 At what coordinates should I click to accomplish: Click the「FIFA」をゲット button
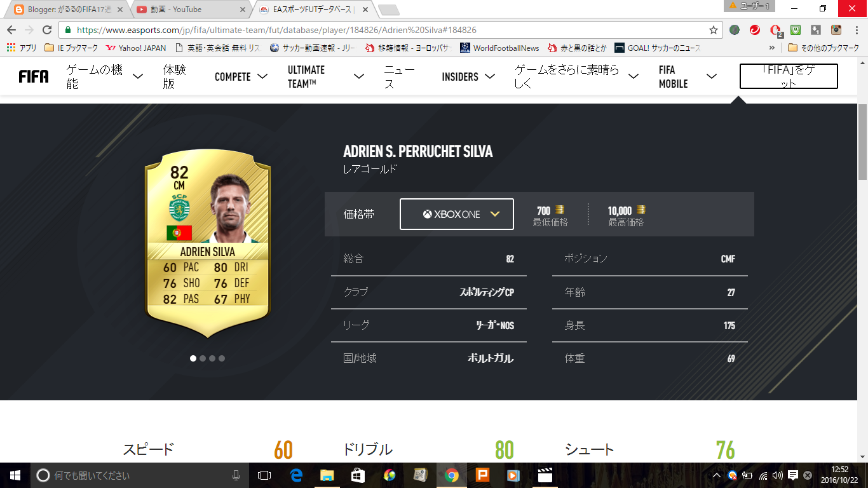(x=789, y=76)
